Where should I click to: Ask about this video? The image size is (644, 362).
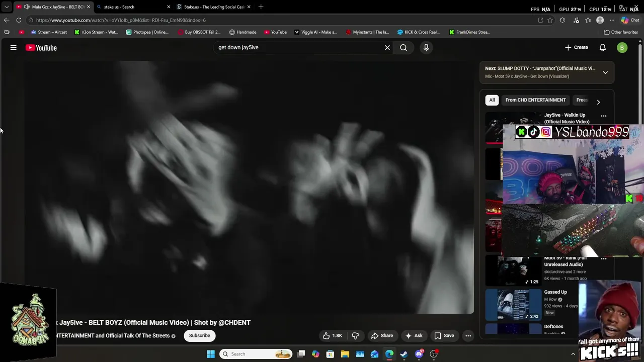point(414,336)
